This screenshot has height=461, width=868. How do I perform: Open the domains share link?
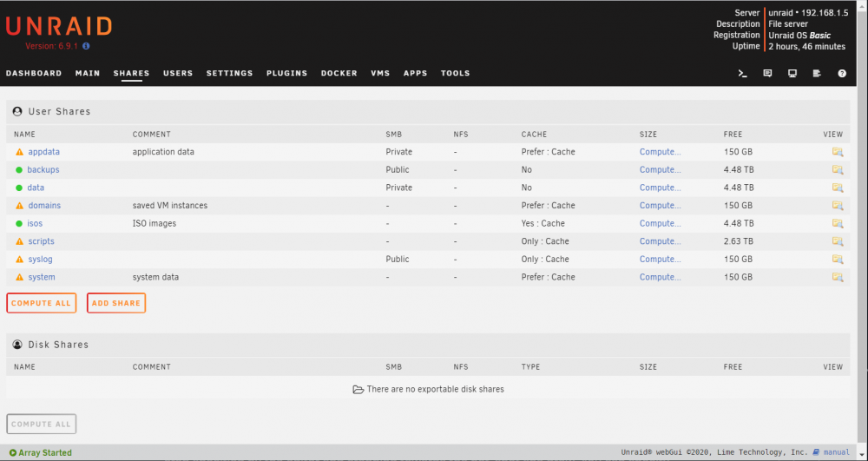pos(44,205)
